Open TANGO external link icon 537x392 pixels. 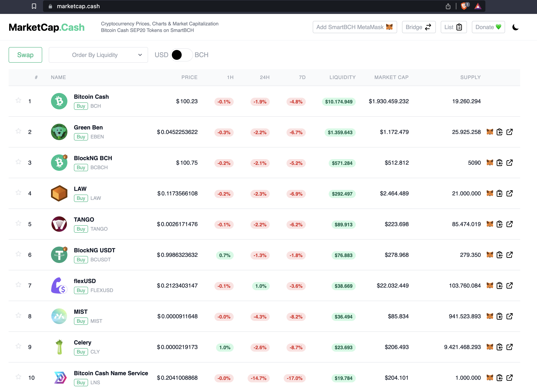[510, 224]
